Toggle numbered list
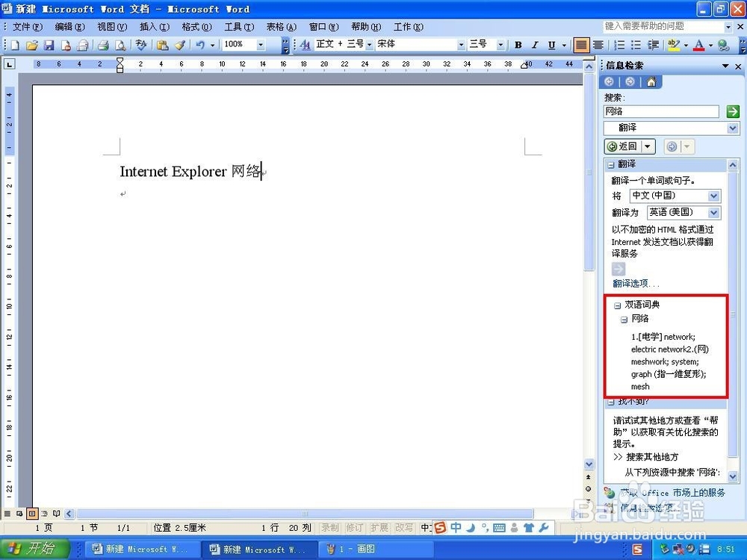 (x=619, y=45)
